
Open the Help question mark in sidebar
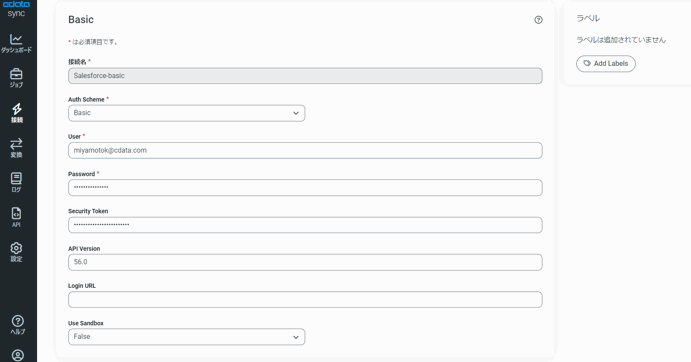[x=18, y=321]
